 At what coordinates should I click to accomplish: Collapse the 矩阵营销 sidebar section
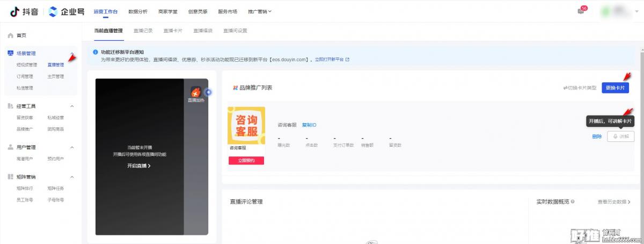(72, 177)
